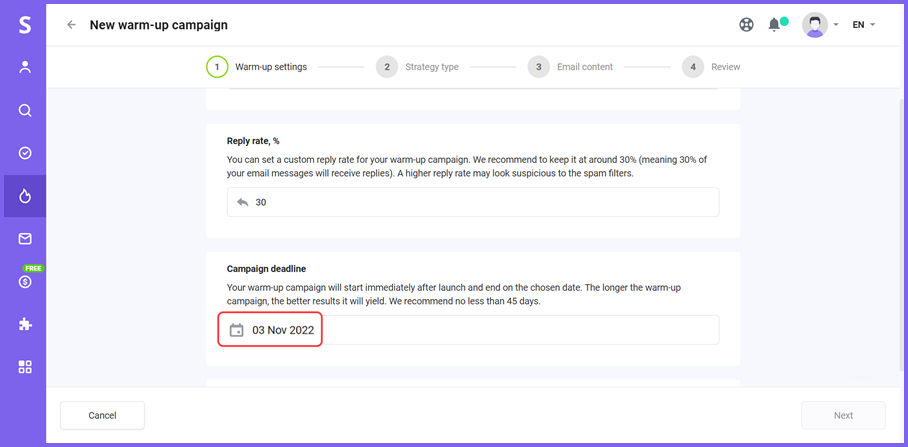Open the EN language dropdown
This screenshot has height=447, width=908.
(864, 25)
